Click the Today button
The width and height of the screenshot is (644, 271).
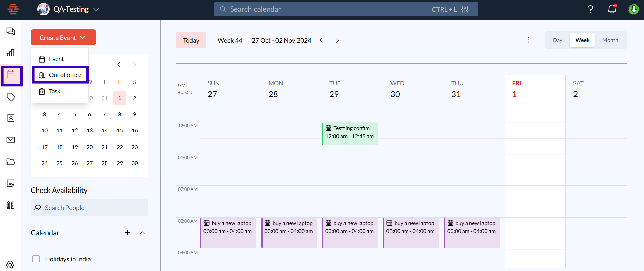tap(191, 40)
